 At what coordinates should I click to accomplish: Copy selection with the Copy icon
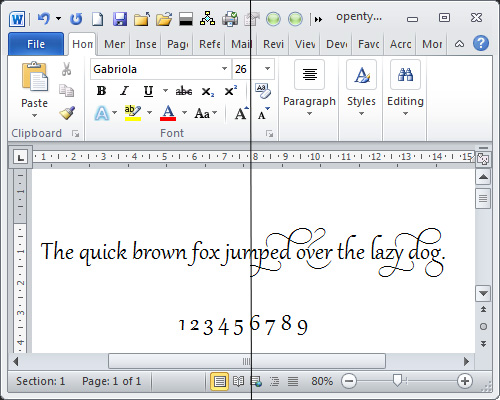tap(66, 90)
